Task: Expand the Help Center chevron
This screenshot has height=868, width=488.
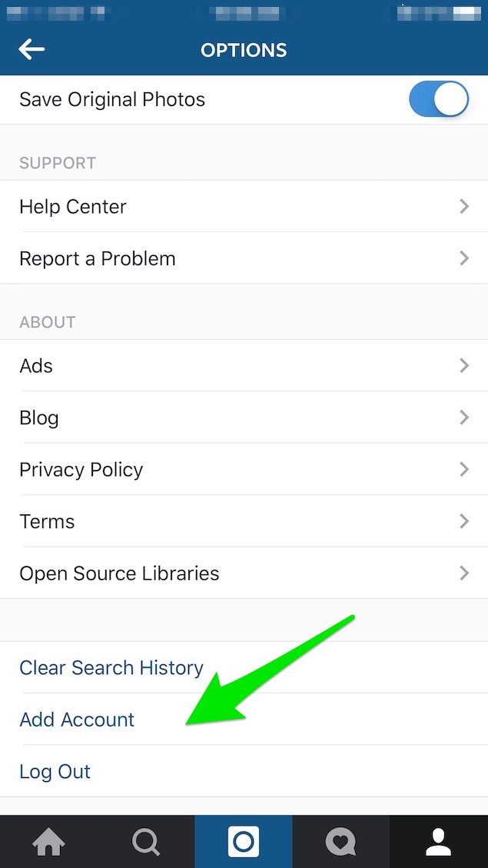Action: [464, 207]
